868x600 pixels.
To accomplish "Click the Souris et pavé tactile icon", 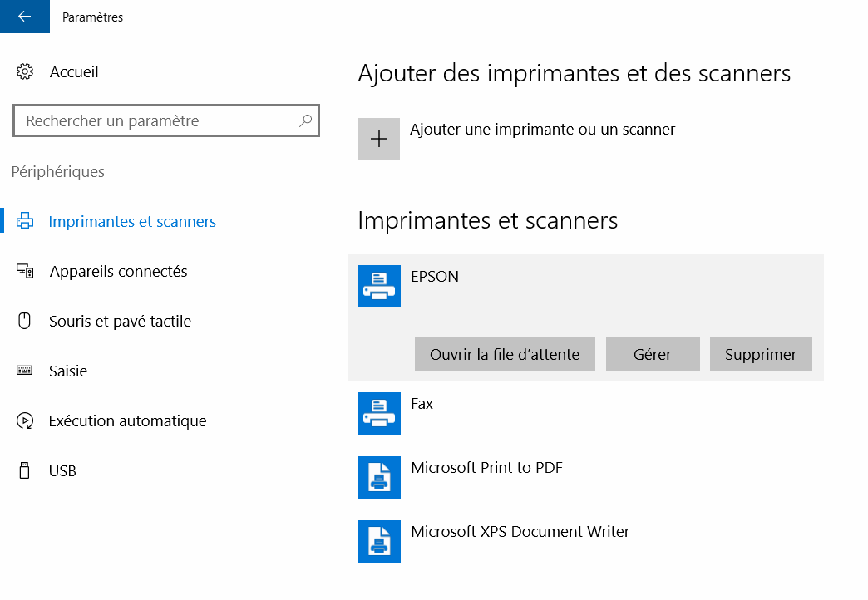I will 25,322.
